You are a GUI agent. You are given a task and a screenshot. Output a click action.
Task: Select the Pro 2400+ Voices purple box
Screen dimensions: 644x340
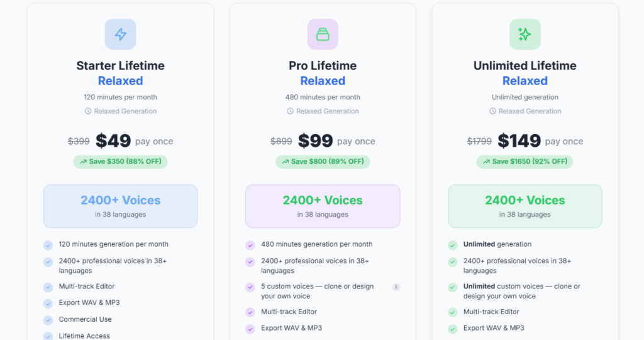tap(323, 206)
